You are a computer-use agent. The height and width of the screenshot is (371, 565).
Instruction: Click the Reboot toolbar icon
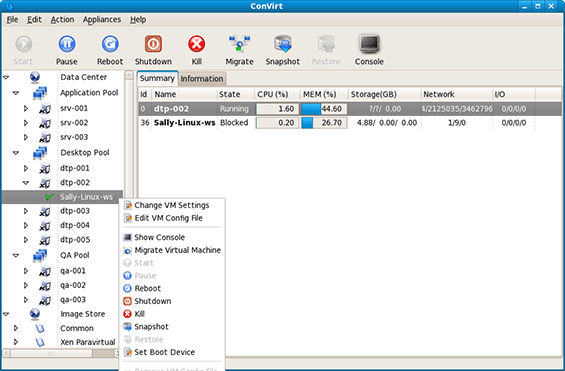click(x=110, y=44)
